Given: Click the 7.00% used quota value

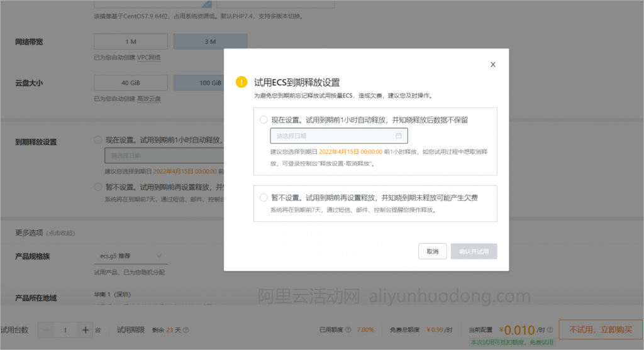Looking at the screenshot, I should coord(365,330).
